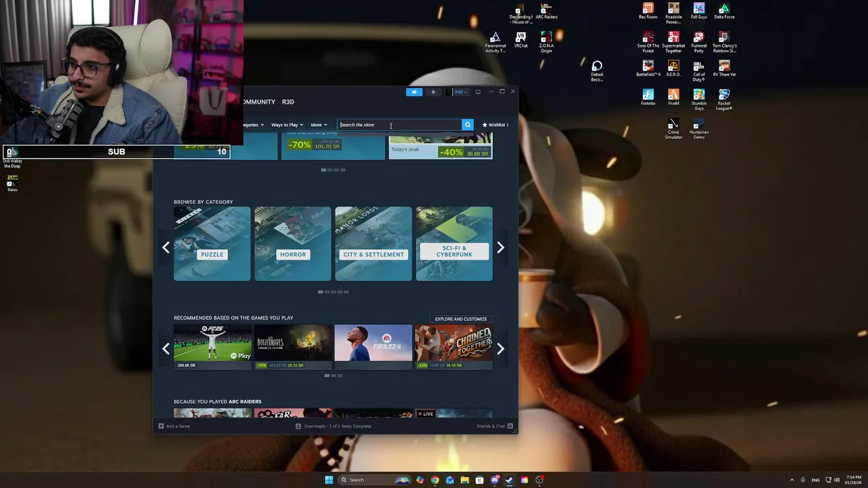Open Detroit Become Human desktop shortcut
868x488 pixels.
[x=597, y=71]
